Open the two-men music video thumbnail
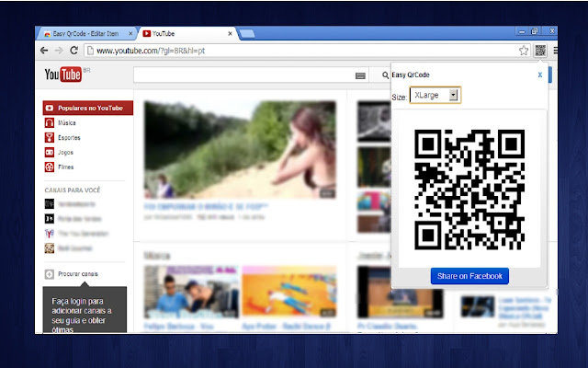The height and width of the screenshot is (368, 588). [x=191, y=292]
